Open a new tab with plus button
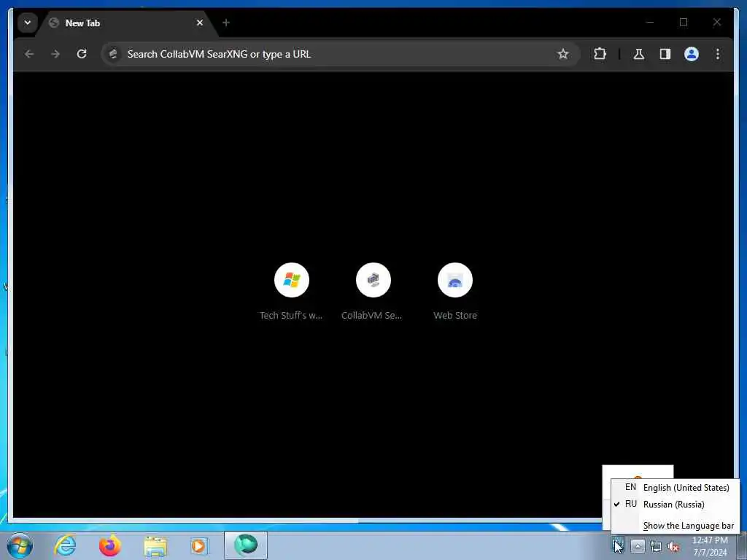Image resolution: width=747 pixels, height=560 pixels. click(226, 23)
